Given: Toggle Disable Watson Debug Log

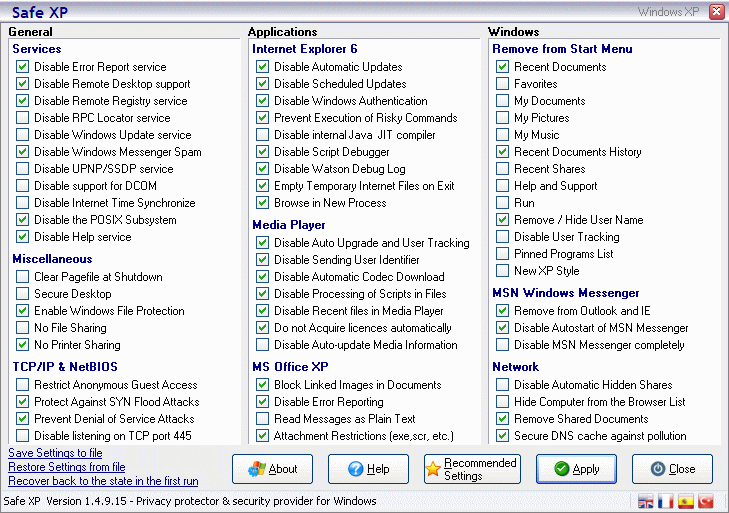Looking at the screenshot, I should [x=262, y=168].
